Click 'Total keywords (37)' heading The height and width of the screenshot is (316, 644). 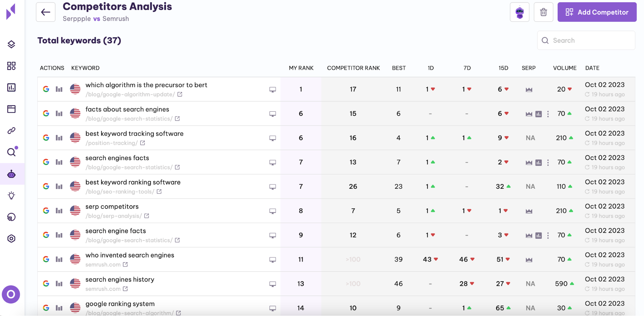tap(79, 41)
